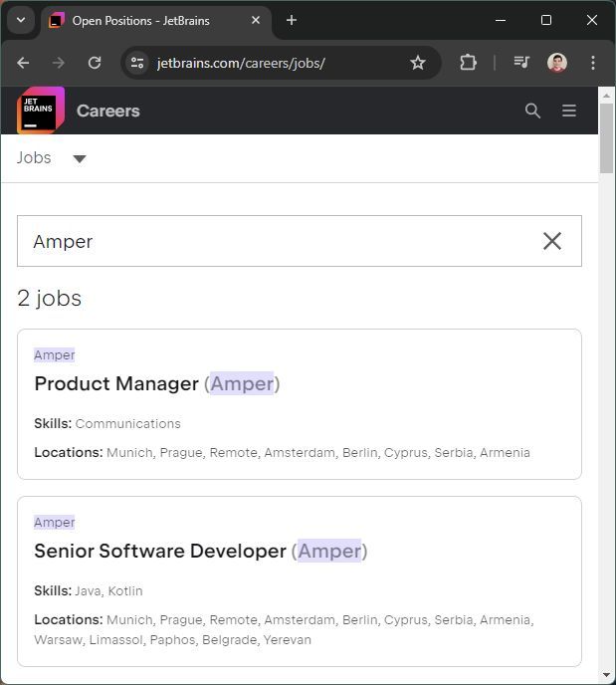Screen dimensions: 616x685
Task: Expand the Jobs dropdown arrow
Action: tap(80, 158)
